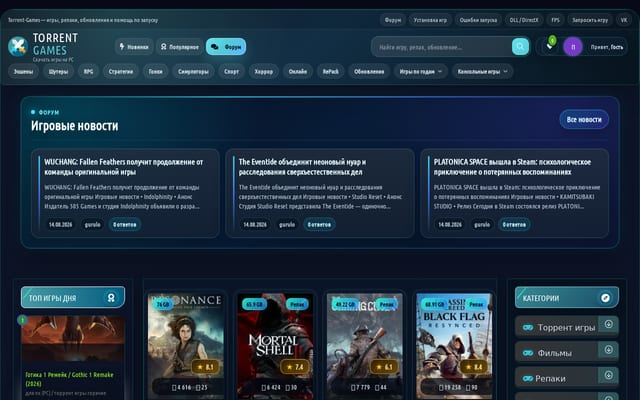The height and width of the screenshot is (400, 640).
Task: Click the medal icon in Топ игры дня header
Action: click(x=111, y=298)
